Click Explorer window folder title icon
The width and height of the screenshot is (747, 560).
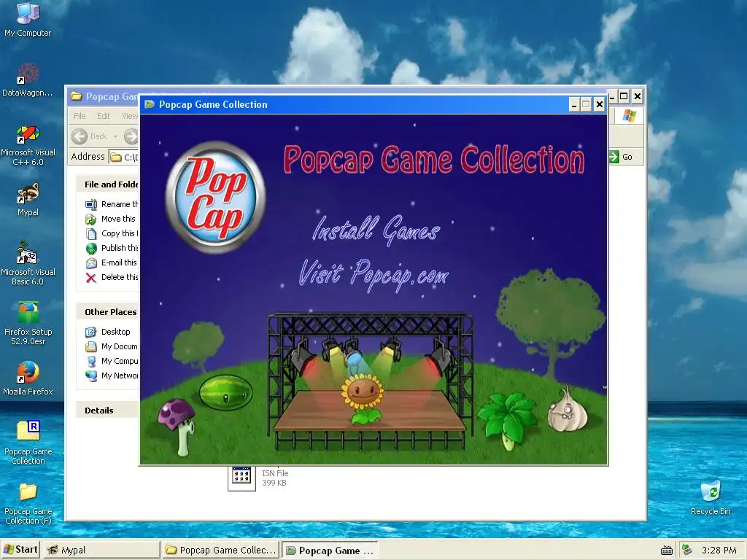click(76, 96)
